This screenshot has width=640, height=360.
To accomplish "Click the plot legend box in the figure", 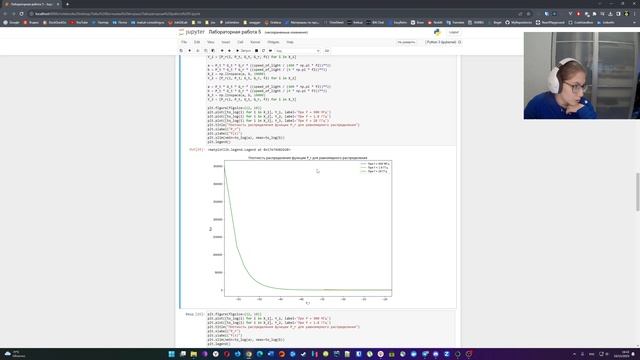I will 374,168.
